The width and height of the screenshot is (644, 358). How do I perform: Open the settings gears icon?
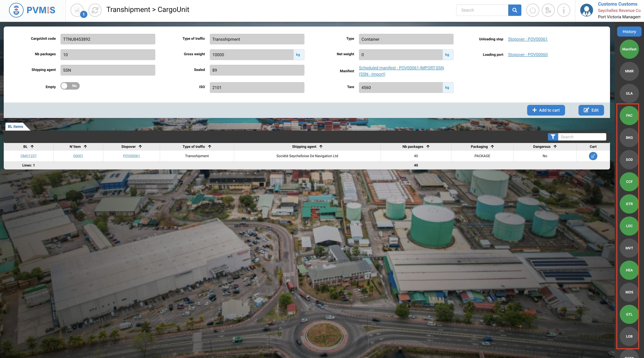point(548,10)
